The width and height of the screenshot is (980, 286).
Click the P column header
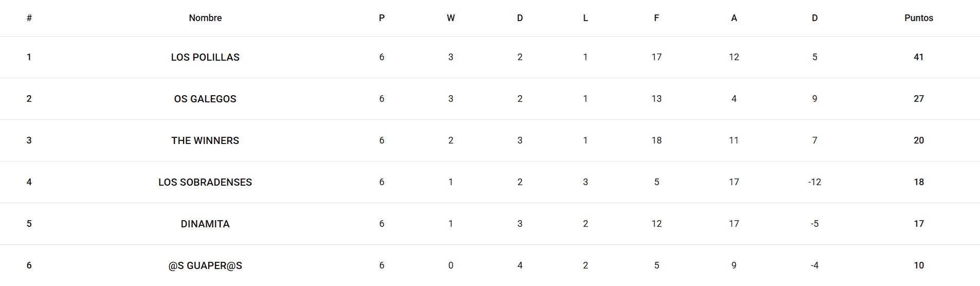382,18
